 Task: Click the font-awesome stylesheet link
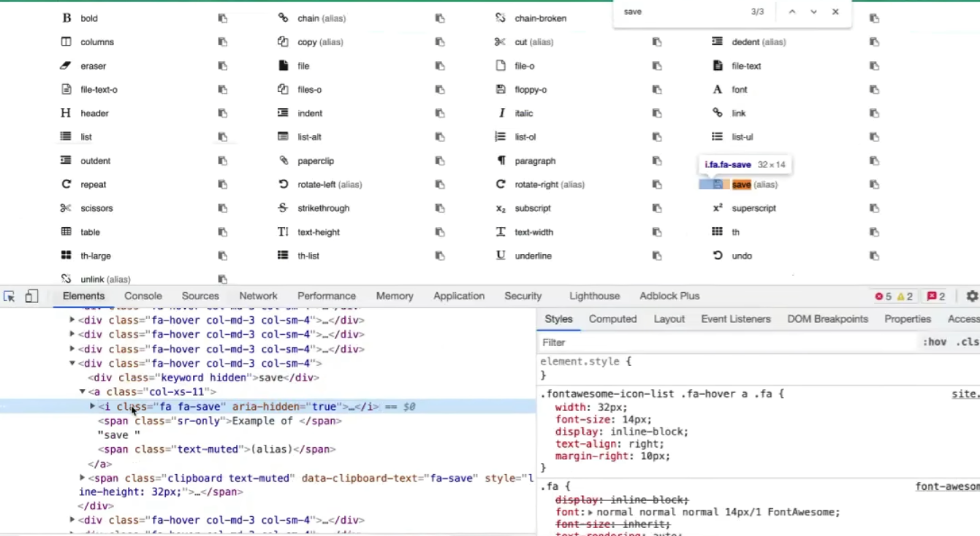click(947, 486)
